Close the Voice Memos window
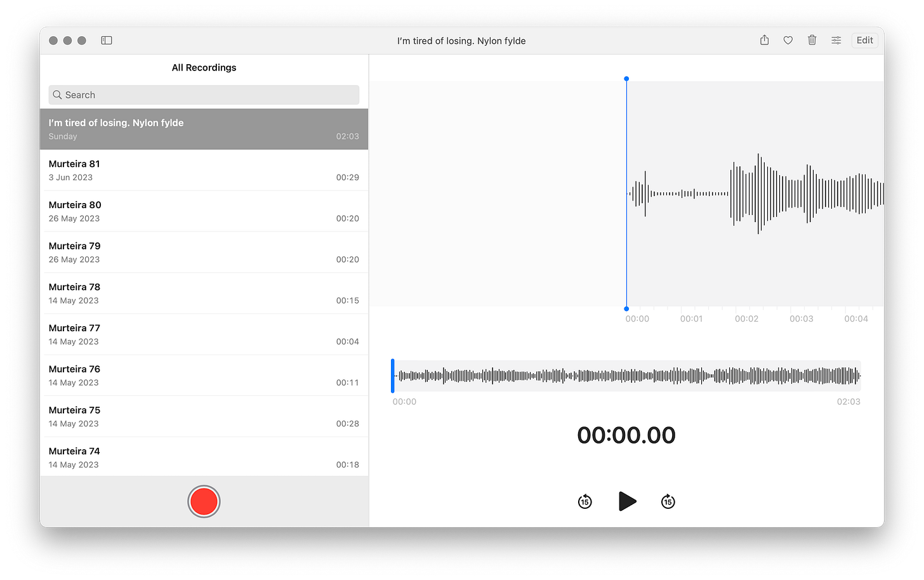 coord(53,41)
